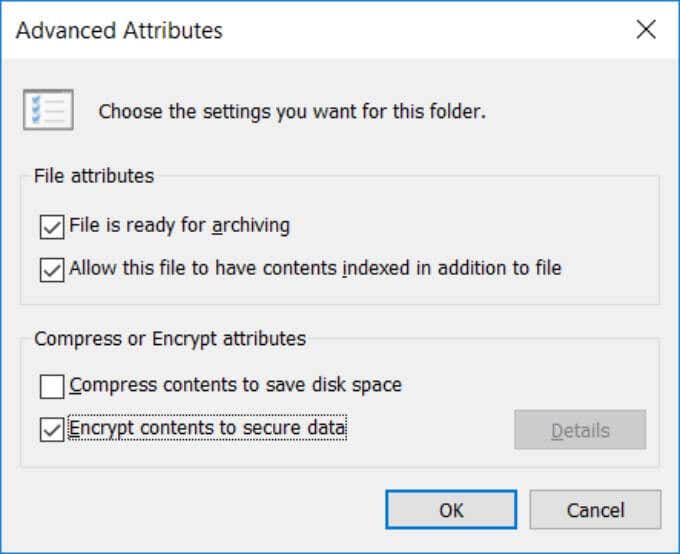Dismiss the dialog using Cancel
Image resolution: width=680 pixels, height=554 pixels.
click(x=595, y=510)
